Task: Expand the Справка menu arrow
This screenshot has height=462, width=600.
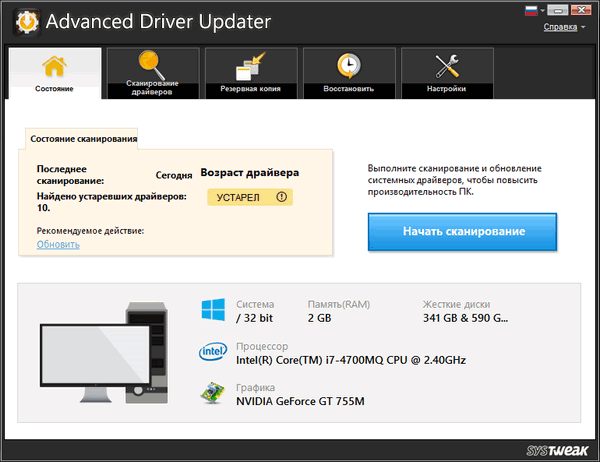Action: pos(583,27)
